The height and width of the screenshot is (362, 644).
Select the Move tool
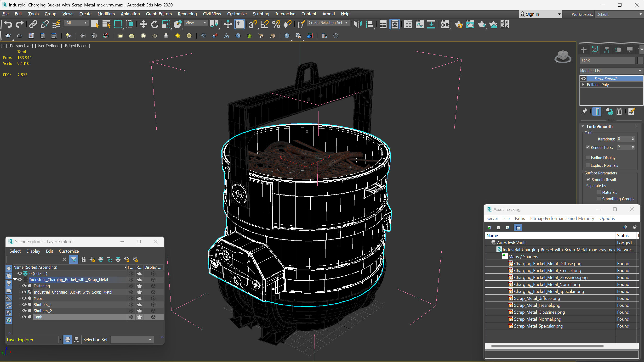143,24
